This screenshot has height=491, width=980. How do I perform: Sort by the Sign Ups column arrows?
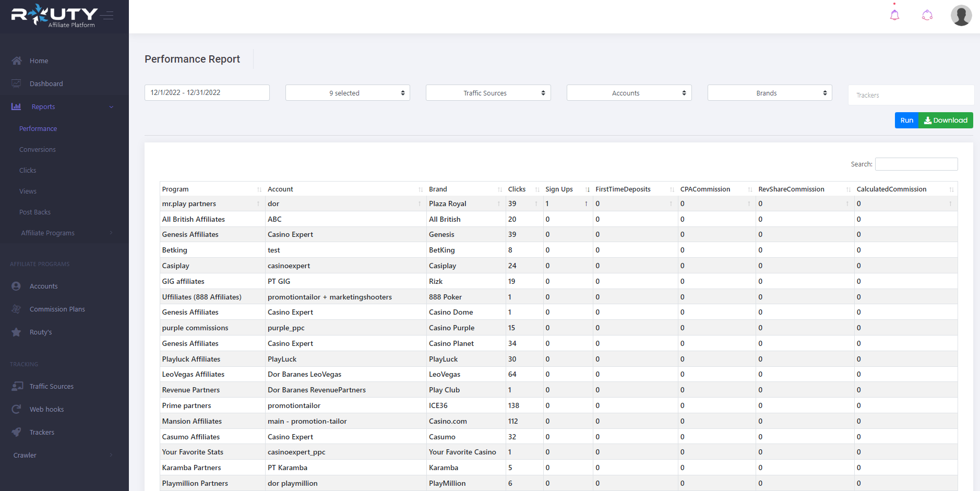tap(588, 189)
